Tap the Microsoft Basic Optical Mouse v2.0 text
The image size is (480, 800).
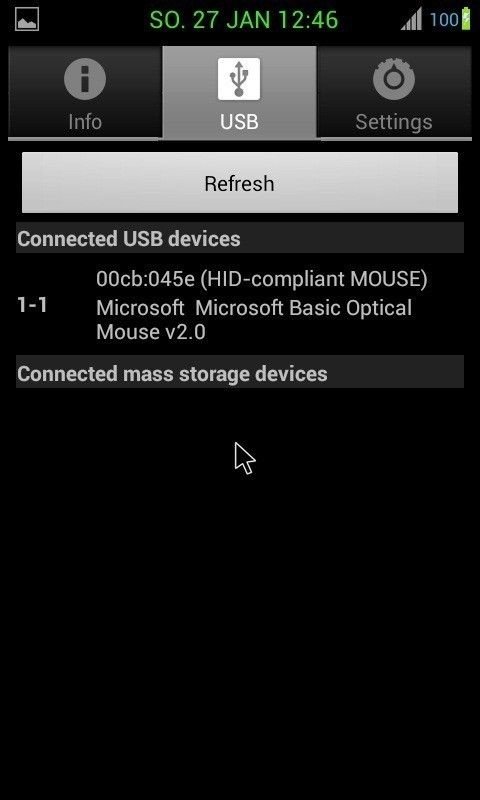(254, 320)
